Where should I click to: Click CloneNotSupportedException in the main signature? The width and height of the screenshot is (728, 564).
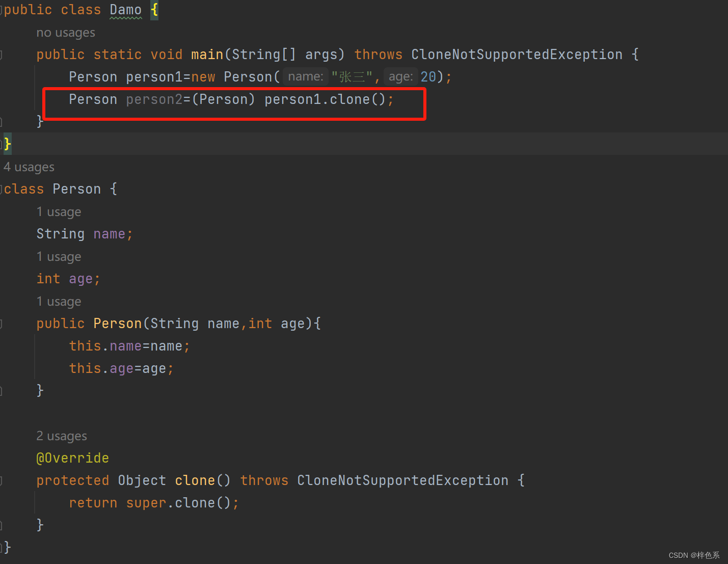[x=517, y=55]
